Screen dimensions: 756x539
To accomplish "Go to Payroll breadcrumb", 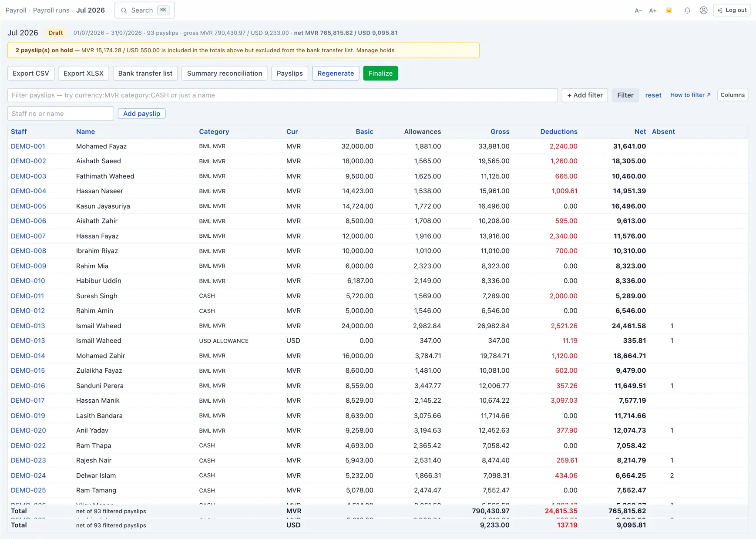I will coord(16,10).
